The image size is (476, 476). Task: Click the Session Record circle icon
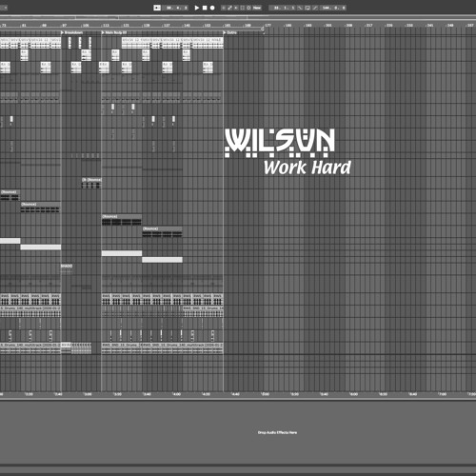click(x=248, y=8)
